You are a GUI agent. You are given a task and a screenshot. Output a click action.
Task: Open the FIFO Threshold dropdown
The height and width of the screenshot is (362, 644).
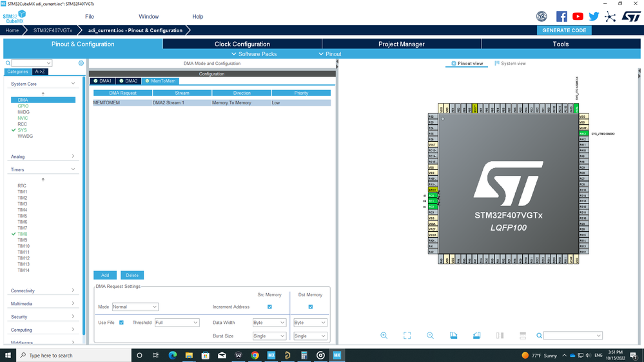[x=177, y=323]
